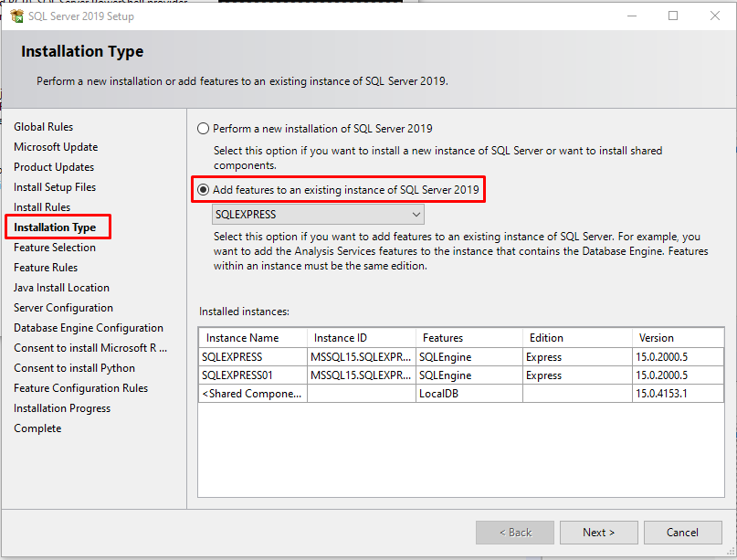Open the SQLEXPRESS instance dropdown

[x=318, y=215]
